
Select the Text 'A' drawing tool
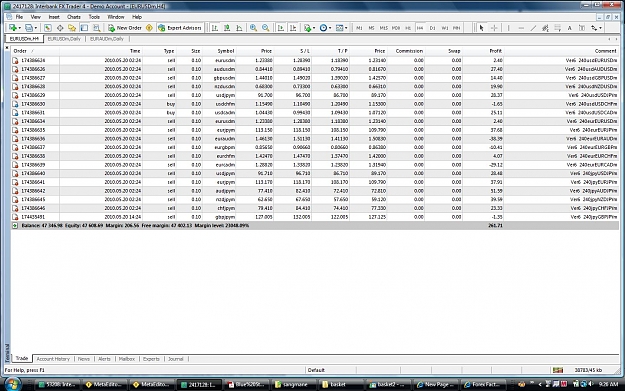pos(570,28)
